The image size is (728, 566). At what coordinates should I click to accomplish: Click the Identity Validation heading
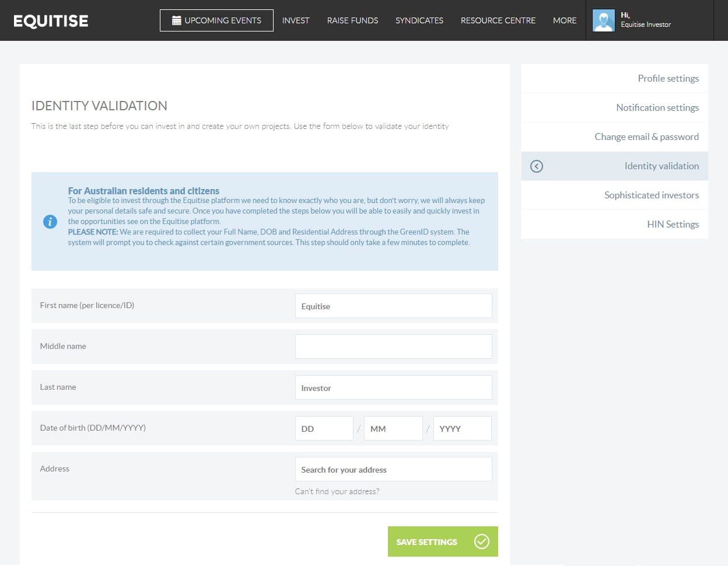(x=99, y=106)
